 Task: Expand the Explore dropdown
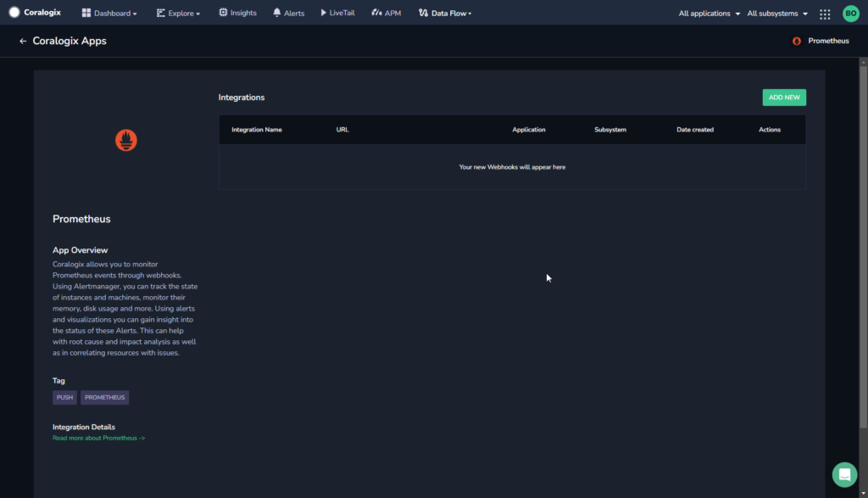[178, 14]
